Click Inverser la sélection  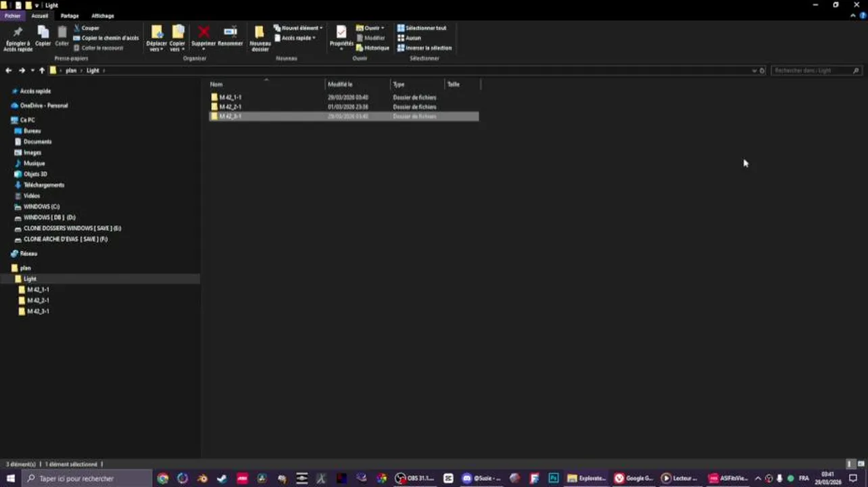click(x=425, y=48)
